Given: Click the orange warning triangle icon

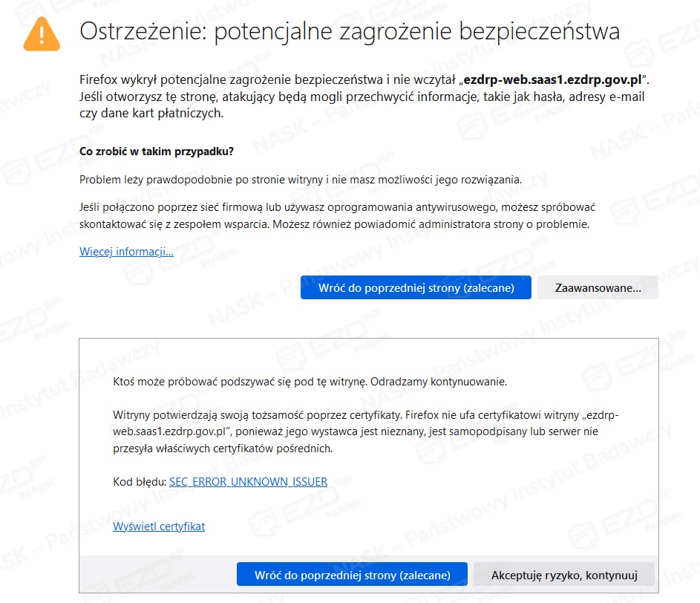Looking at the screenshot, I should point(42,34).
